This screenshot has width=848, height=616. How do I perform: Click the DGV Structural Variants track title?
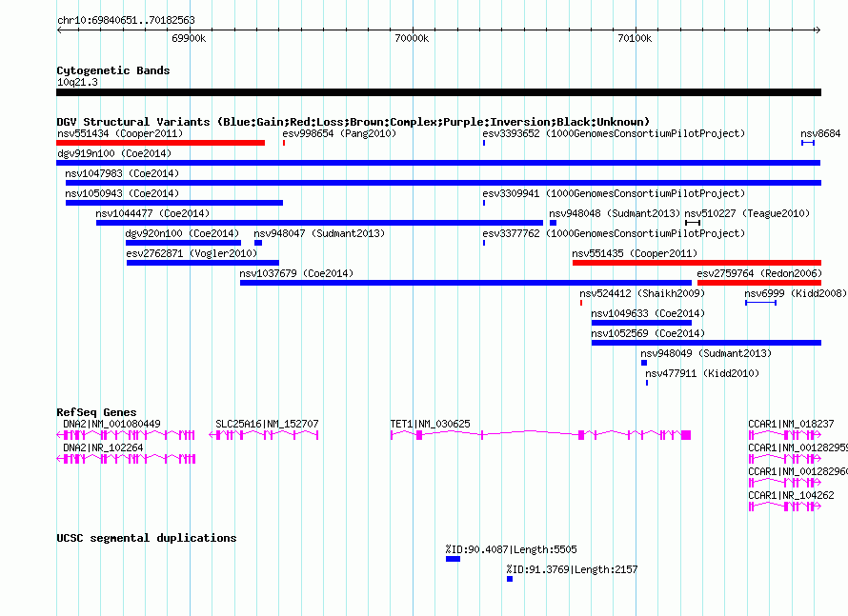pos(353,122)
